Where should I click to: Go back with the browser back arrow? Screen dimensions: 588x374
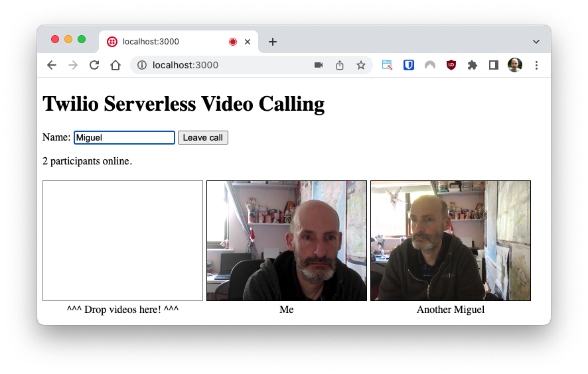(52, 65)
